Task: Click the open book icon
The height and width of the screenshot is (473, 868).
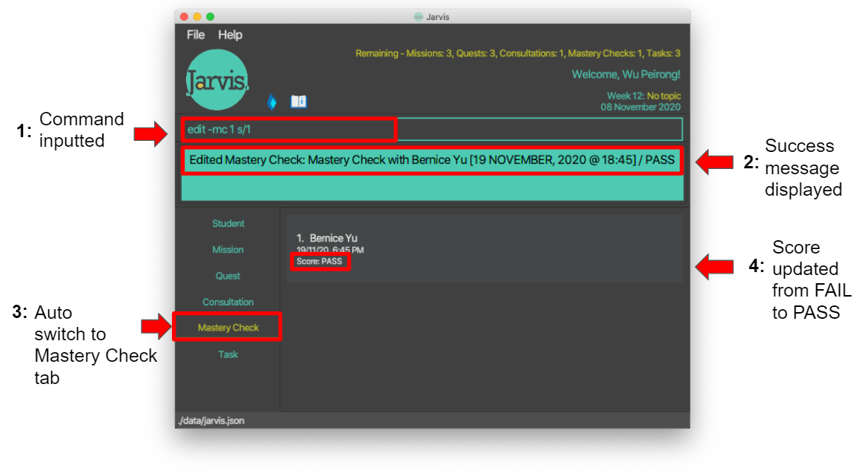Action: click(299, 102)
